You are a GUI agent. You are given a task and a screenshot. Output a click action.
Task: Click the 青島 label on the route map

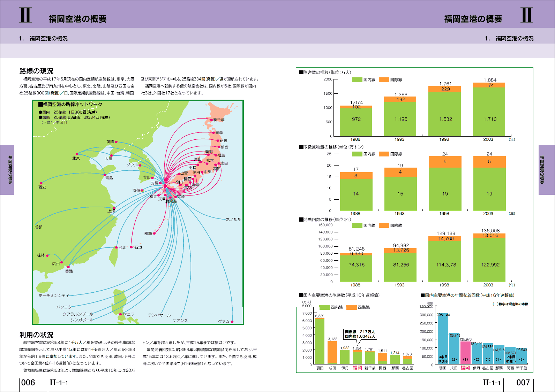[x=109, y=178]
